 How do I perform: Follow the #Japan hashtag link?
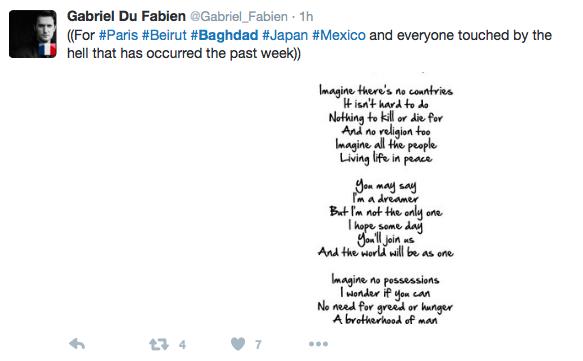pyautogui.click(x=285, y=35)
